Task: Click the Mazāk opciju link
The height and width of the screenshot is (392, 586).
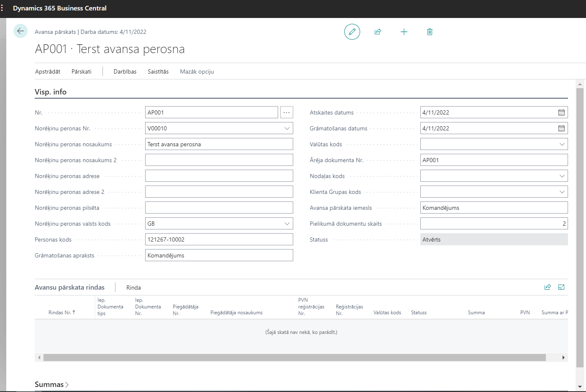Action: (197, 71)
